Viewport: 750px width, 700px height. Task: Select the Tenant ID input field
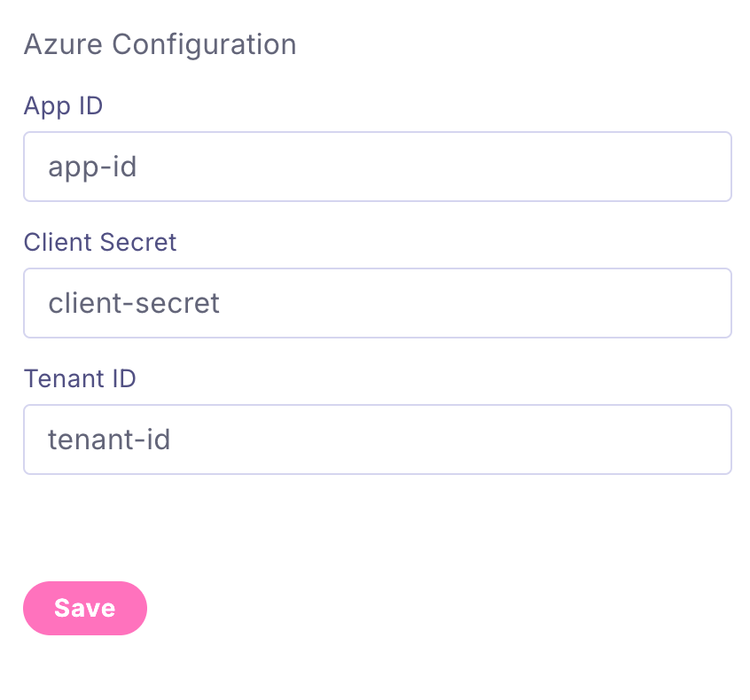pyautogui.click(x=377, y=439)
